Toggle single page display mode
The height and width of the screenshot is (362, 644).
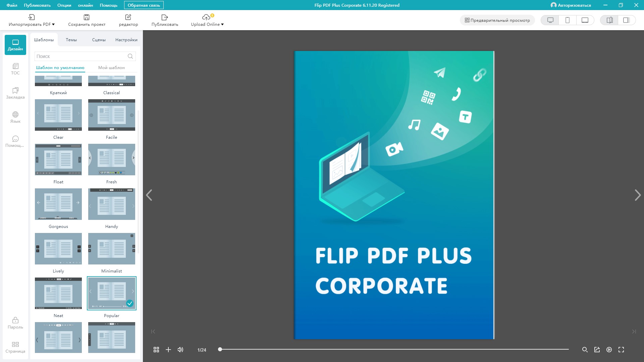pos(626,20)
